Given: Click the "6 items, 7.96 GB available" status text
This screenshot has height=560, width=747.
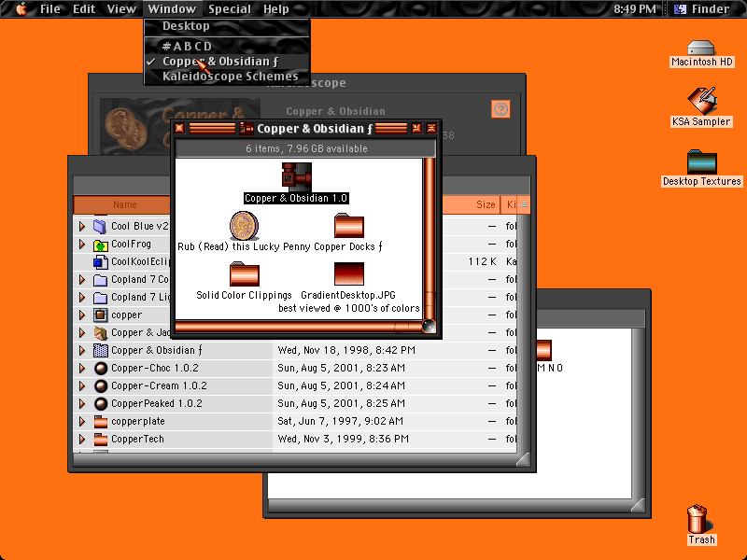Looking at the screenshot, I should (306, 148).
